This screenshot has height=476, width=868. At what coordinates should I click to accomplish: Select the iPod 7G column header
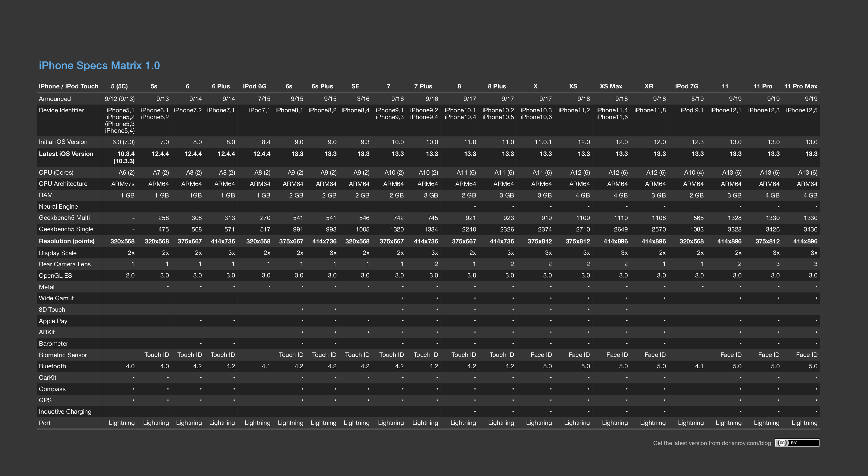pos(686,86)
